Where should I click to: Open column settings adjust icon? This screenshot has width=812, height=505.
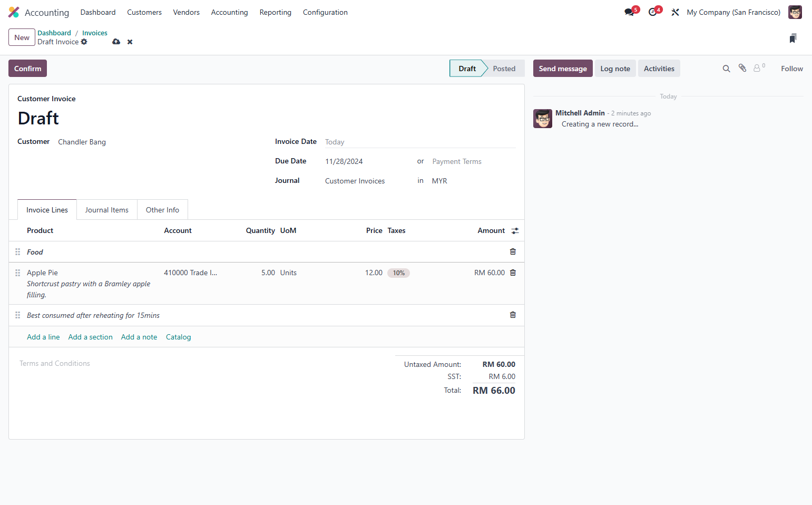[x=515, y=231]
